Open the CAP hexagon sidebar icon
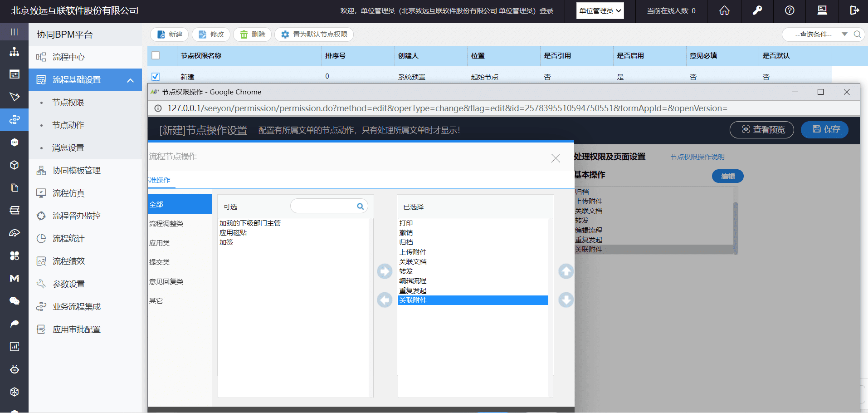 tap(15, 142)
